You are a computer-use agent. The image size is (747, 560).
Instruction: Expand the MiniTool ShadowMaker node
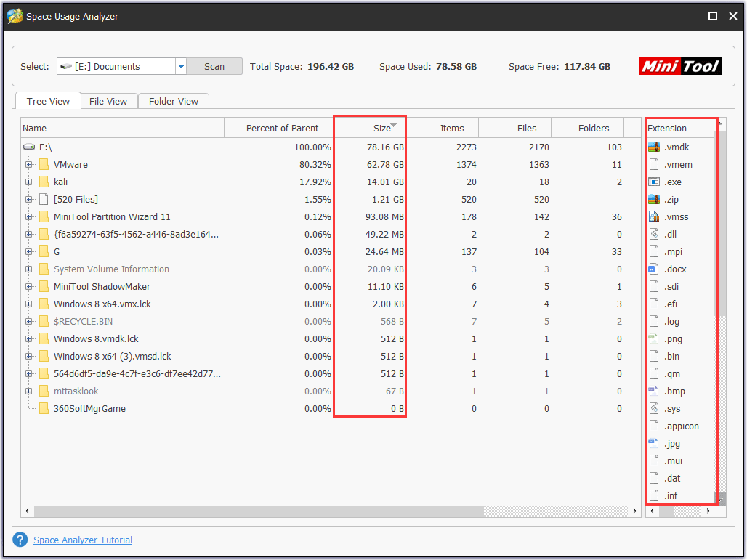[28, 287]
